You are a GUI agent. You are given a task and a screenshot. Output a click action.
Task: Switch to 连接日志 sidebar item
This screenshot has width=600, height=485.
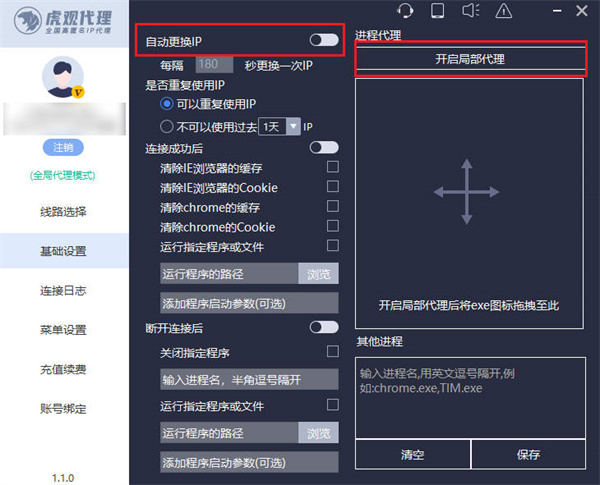(x=64, y=291)
